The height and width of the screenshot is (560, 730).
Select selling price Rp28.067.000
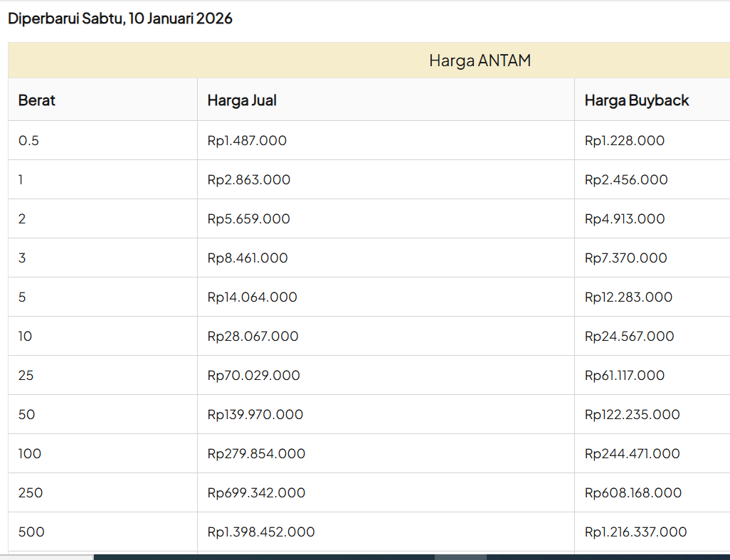coord(253,337)
